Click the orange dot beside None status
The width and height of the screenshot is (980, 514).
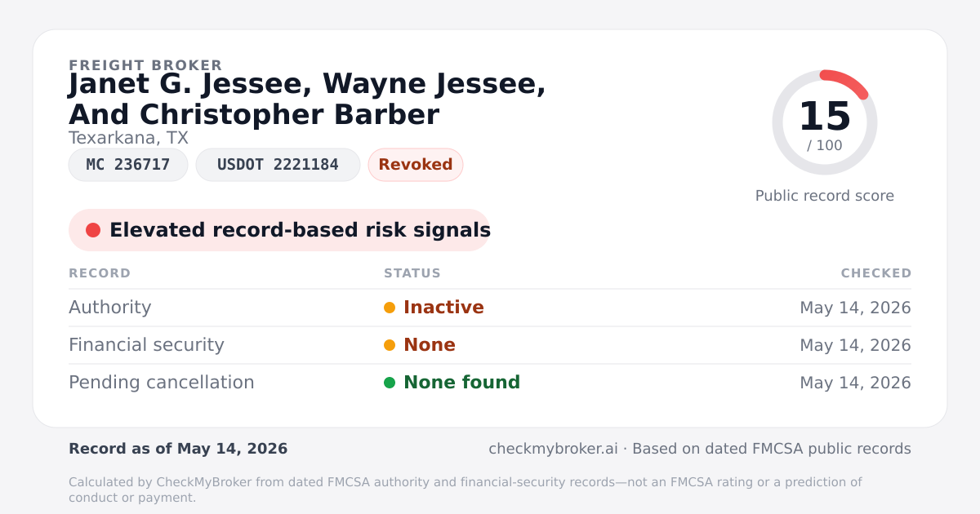390,345
